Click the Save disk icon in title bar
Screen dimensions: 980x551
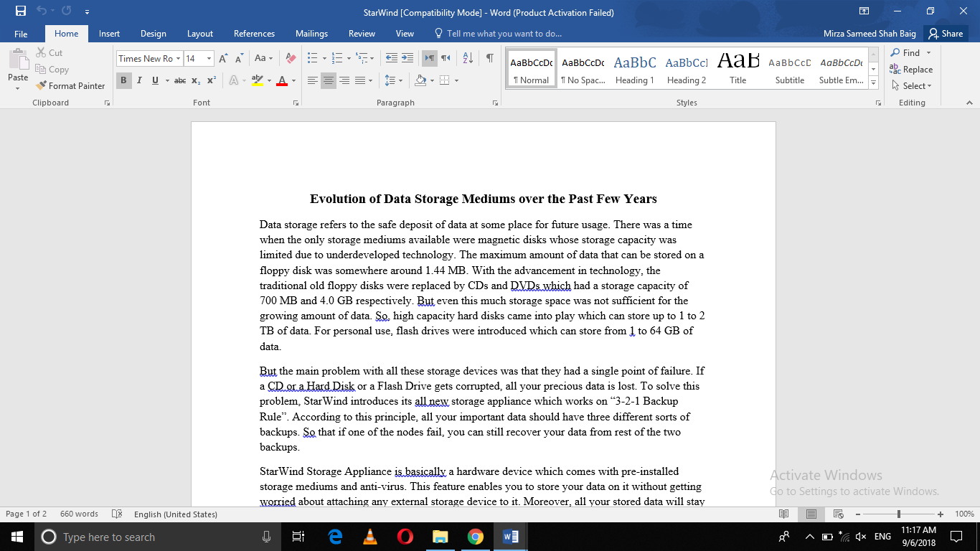21,11
